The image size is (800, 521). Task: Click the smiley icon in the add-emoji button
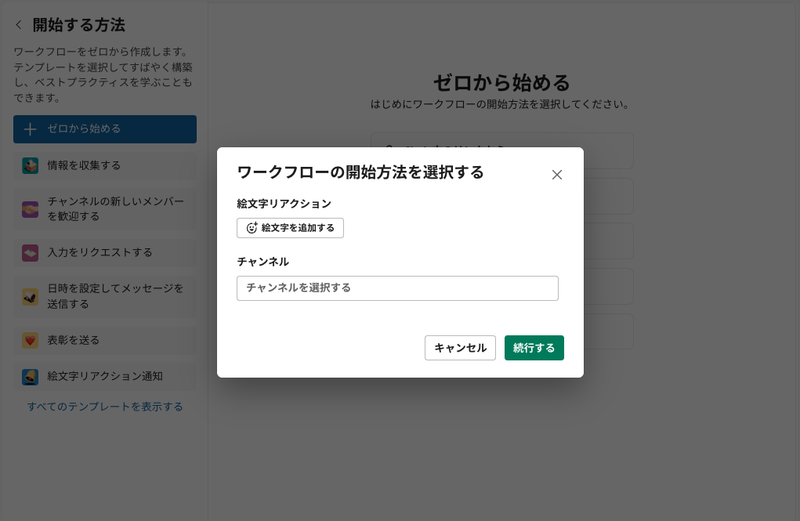point(252,228)
